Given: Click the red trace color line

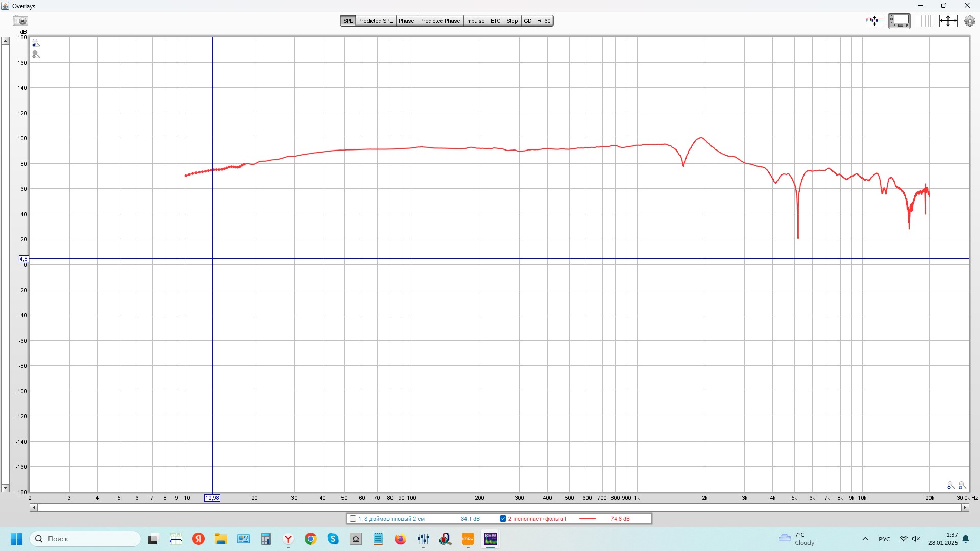Looking at the screenshot, I should click(x=587, y=519).
